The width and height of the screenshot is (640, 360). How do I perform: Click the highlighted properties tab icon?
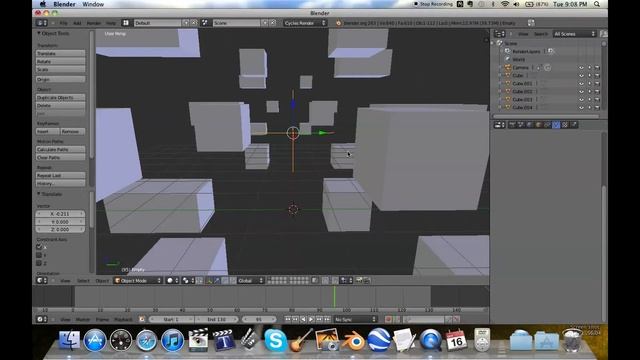click(556, 125)
